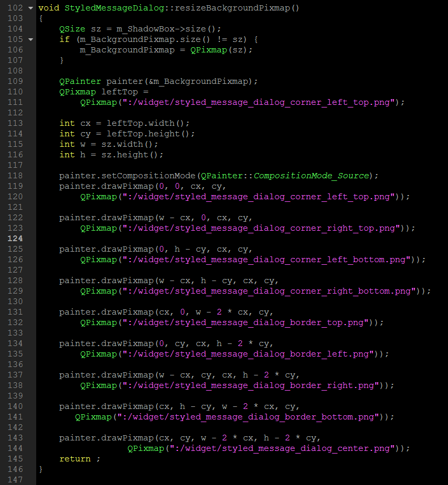This screenshot has width=448, height=485.
Task: Click line number 124 in the gutter
Action: (x=15, y=239)
